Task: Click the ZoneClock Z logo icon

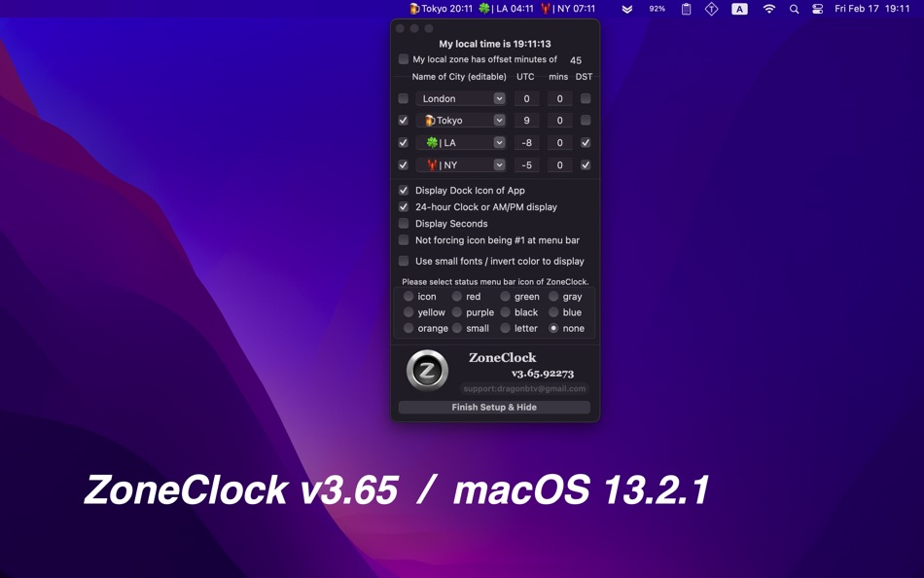Action: pyautogui.click(x=427, y=371)
